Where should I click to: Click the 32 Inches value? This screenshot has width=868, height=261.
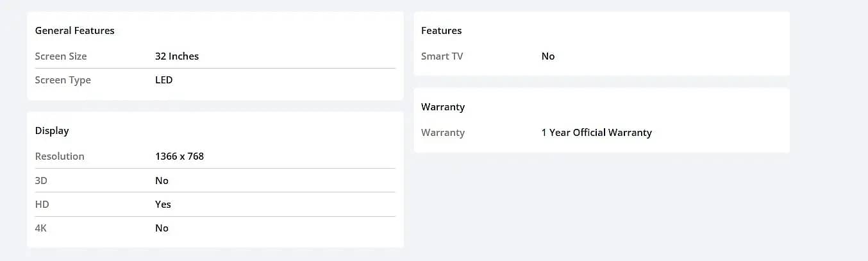pos(177,56)
